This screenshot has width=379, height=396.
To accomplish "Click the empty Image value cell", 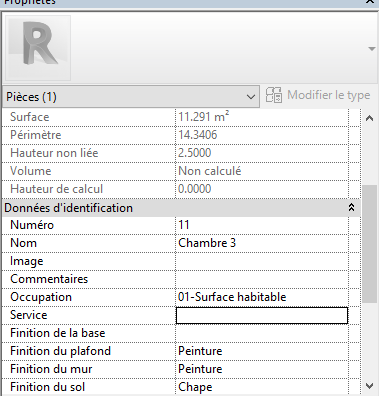I will point(262,261).
